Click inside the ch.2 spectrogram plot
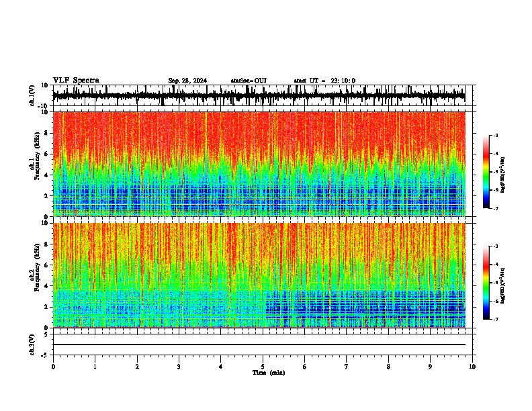The height and width of the screenshot is (411, 532). tap(259, 275)
